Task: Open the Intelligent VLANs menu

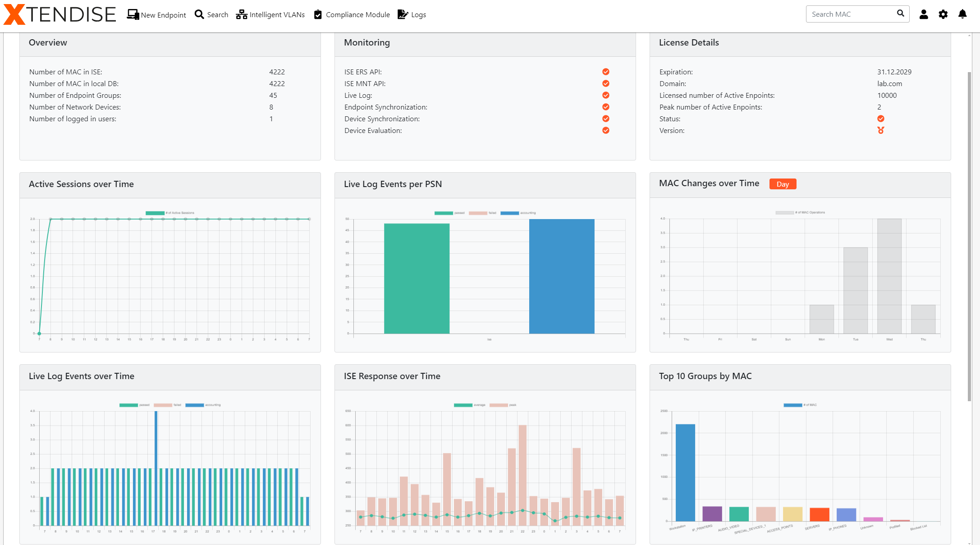Action: [x=277, y=14]
